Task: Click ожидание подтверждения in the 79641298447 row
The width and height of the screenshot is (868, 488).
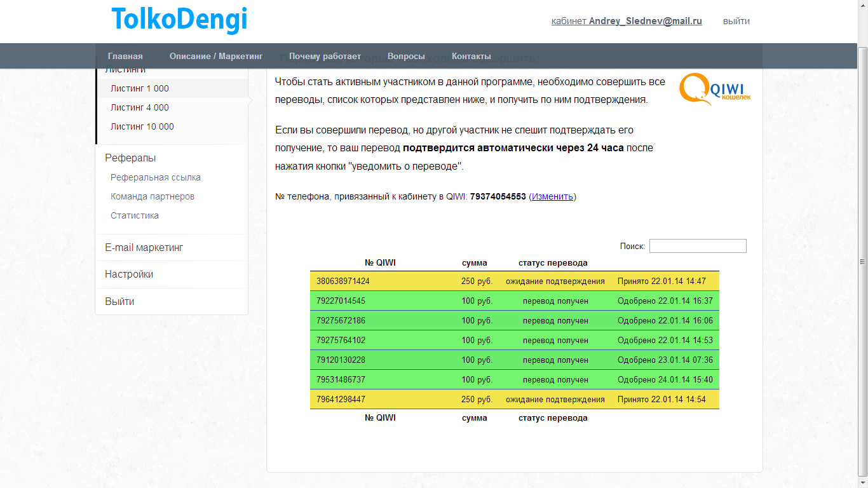Action: pyautogui.click(x=555, y=399)
